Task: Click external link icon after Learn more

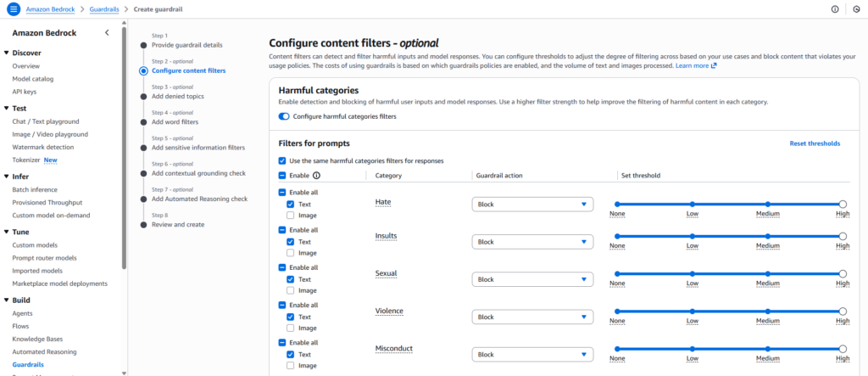Action: click(714, 65)
